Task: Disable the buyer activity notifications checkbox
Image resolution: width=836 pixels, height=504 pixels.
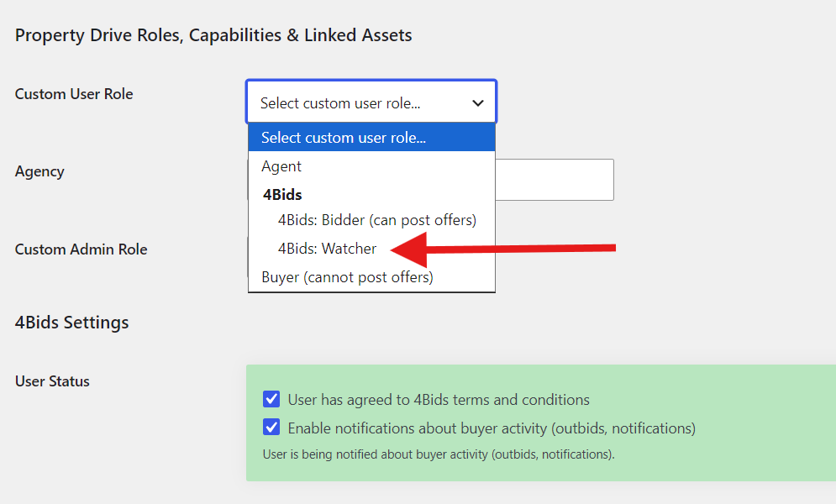Action: pyautogui.click(x=271, y=428)
